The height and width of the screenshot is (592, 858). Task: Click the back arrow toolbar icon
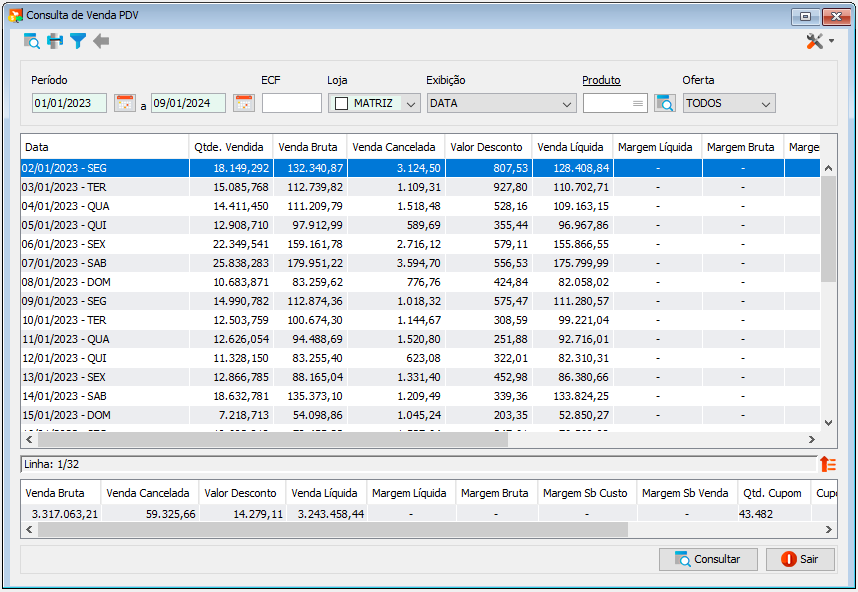[101, 41]
